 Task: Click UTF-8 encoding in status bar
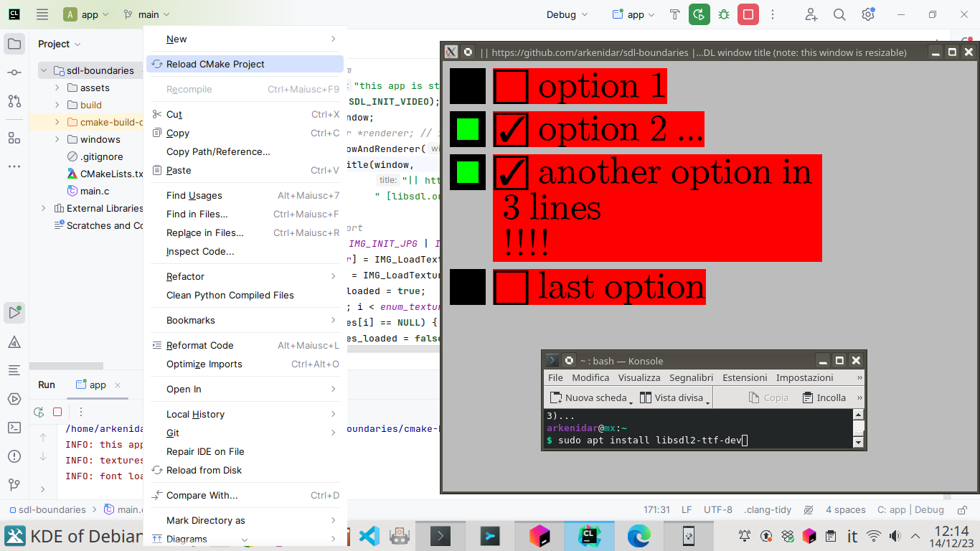(x=718, y=509)
